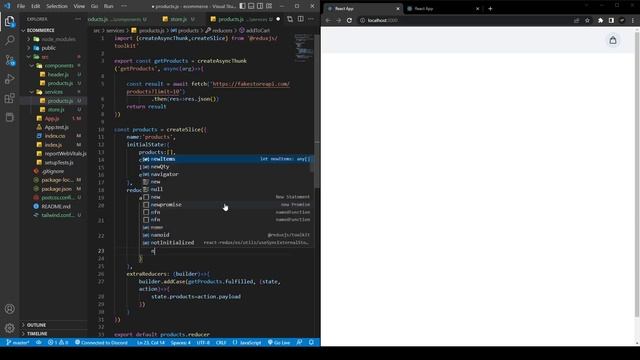Screen dimensions: 640x360
Task: Click the browser address bar showing localhost
Action: [x=465, y=20]
